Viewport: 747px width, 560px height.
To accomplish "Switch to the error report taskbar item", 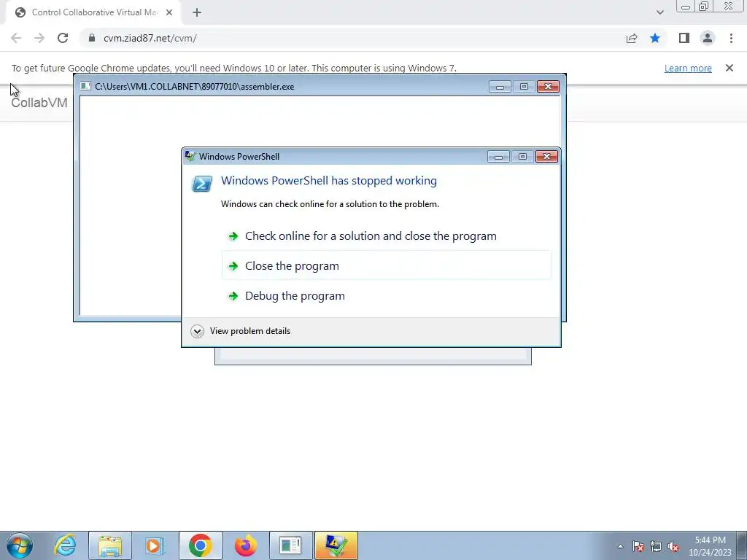I will click(x=336, y=545).
